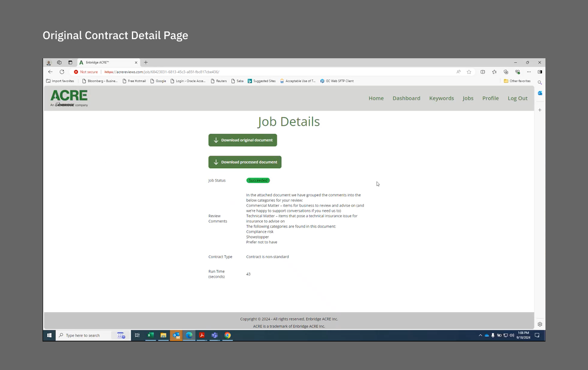Click the Download processed document button
This screenshot has height=370, width=588.
[x=245, y=162]
